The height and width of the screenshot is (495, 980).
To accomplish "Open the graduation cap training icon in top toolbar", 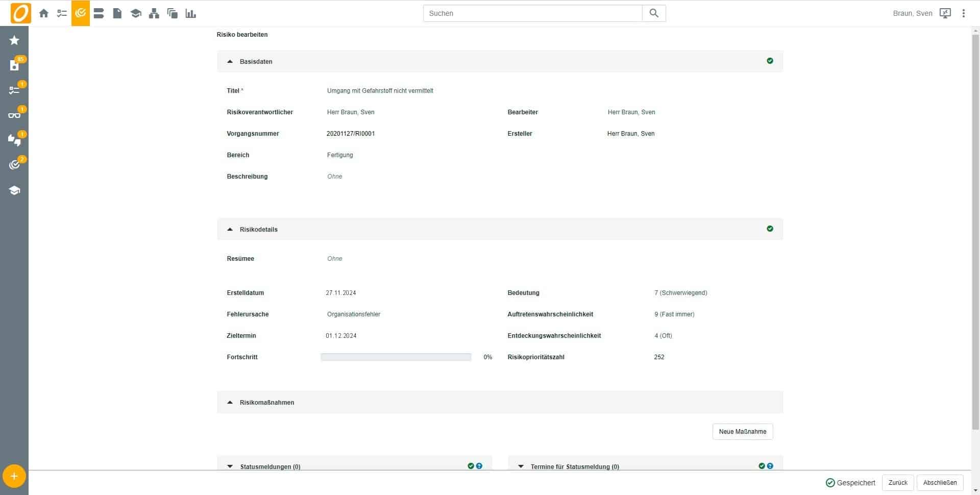I will [x=136, y=14].
